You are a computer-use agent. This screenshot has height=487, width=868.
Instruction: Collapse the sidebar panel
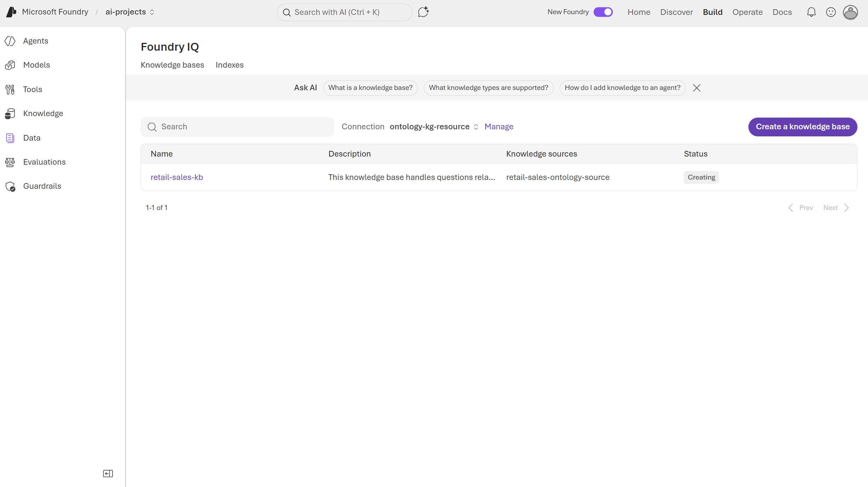click(108, 474)
